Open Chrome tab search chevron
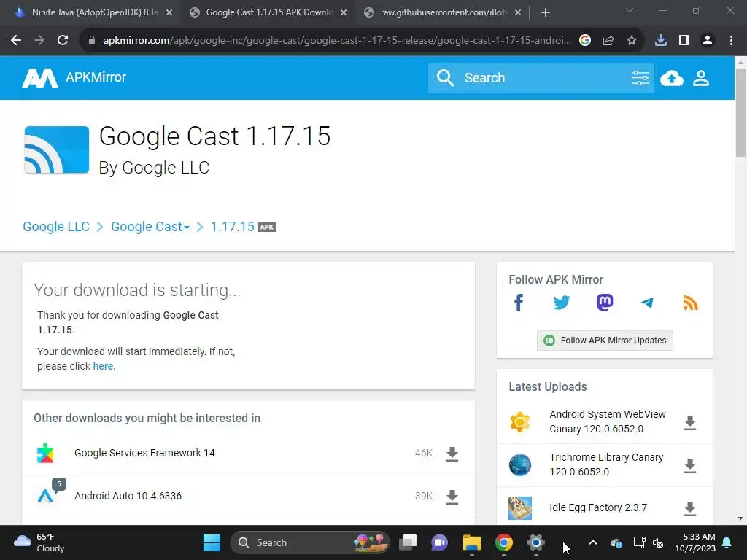Viewport: 747px width, 560px height. [630, 10]
